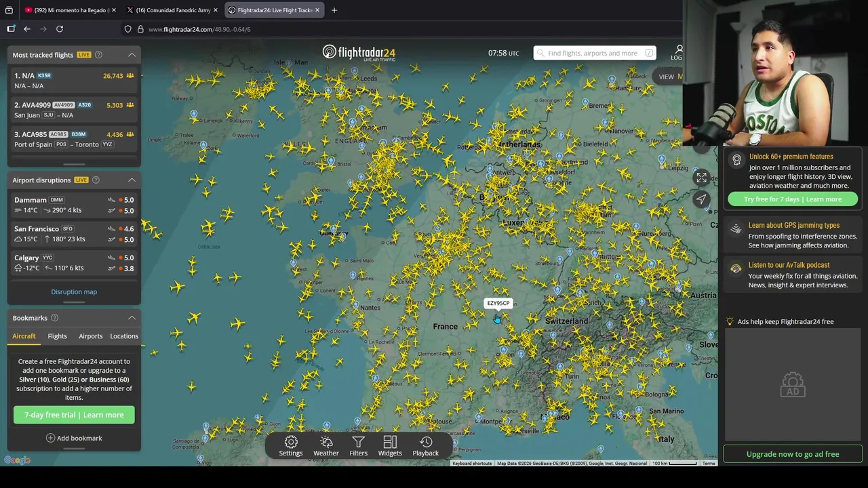Click the flight search input field

(x=595, y=53)
